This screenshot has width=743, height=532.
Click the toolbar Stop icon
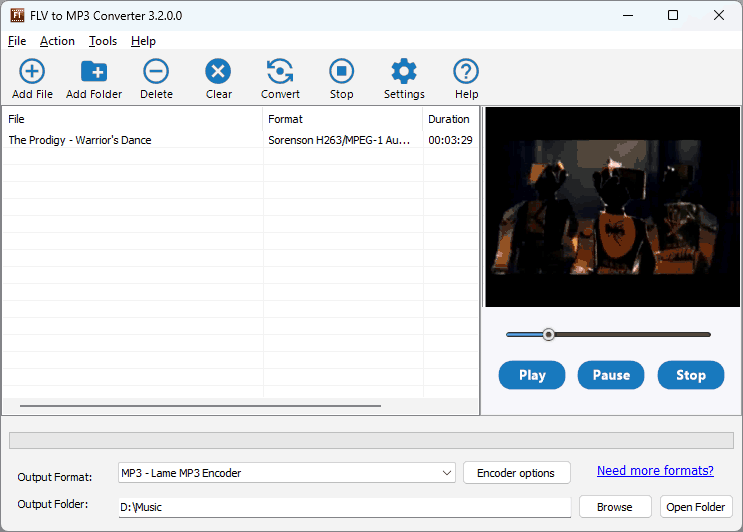[x=341, y=72]
